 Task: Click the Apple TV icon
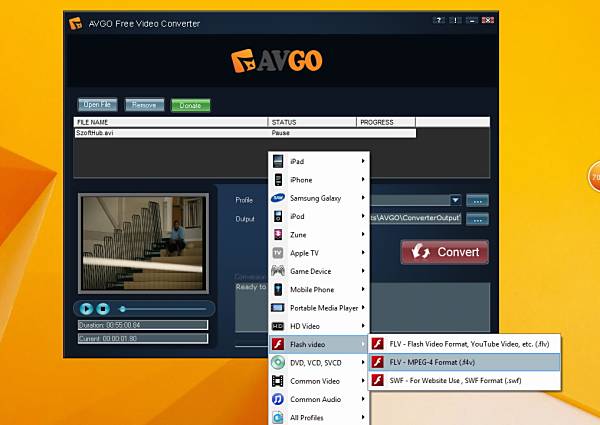pos(278,253)
